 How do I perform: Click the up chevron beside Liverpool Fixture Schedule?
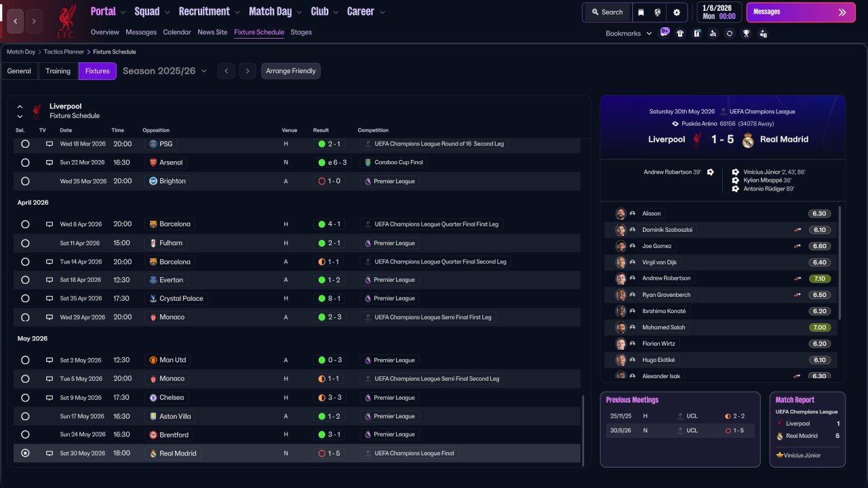[x=20, y=106]
